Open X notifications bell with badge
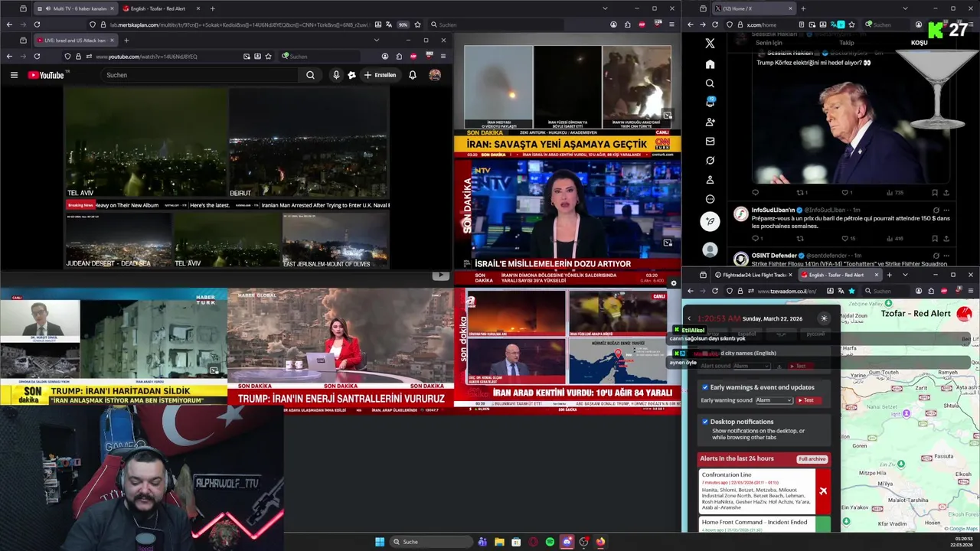Viewport: 980px width, 551px height. click(710, 103)
